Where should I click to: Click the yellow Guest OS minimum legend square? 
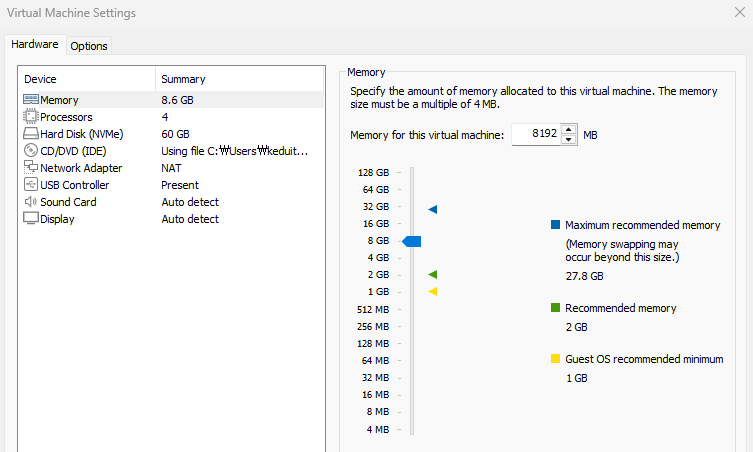[x=556, y=358]
